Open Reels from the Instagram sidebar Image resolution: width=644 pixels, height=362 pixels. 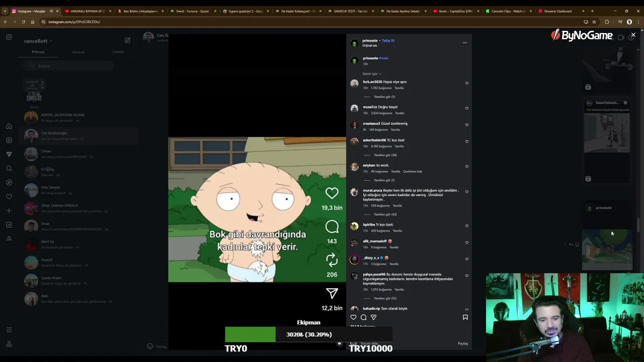pyautogui.click(x=9, y=140)
